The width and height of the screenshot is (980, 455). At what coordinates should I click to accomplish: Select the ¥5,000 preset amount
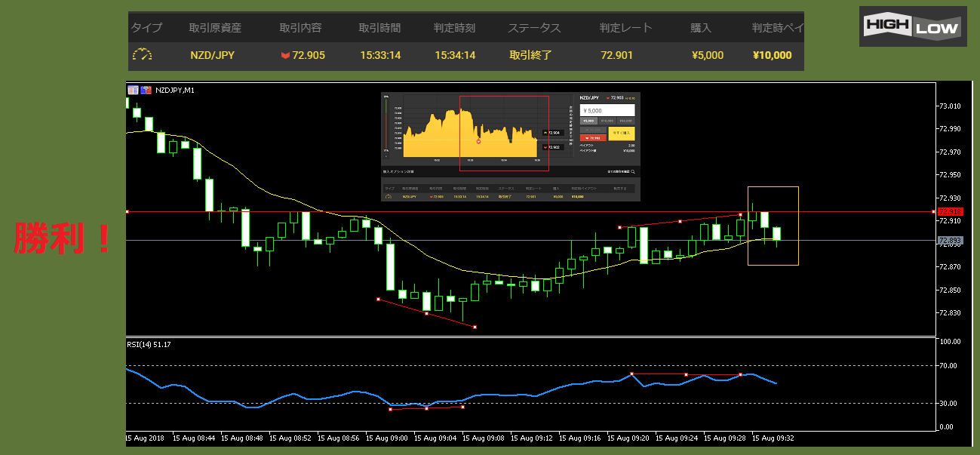588,121
